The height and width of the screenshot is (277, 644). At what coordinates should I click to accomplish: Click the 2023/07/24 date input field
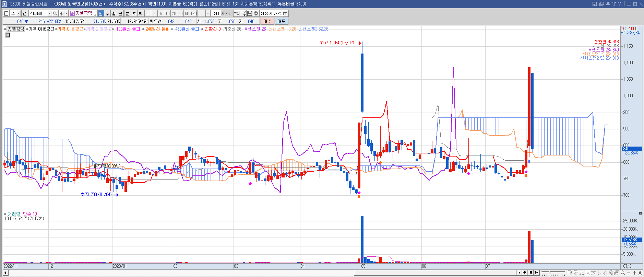click(x=271, y=13)
